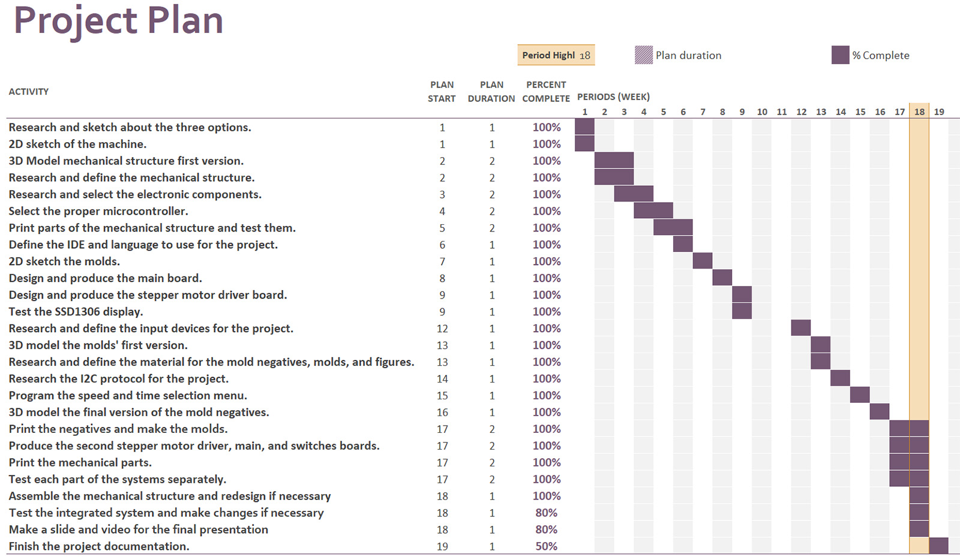Click 'Program the speed and time selection menu.'
Viewport: 960px width, 560px height.
(x=128, y=396)
